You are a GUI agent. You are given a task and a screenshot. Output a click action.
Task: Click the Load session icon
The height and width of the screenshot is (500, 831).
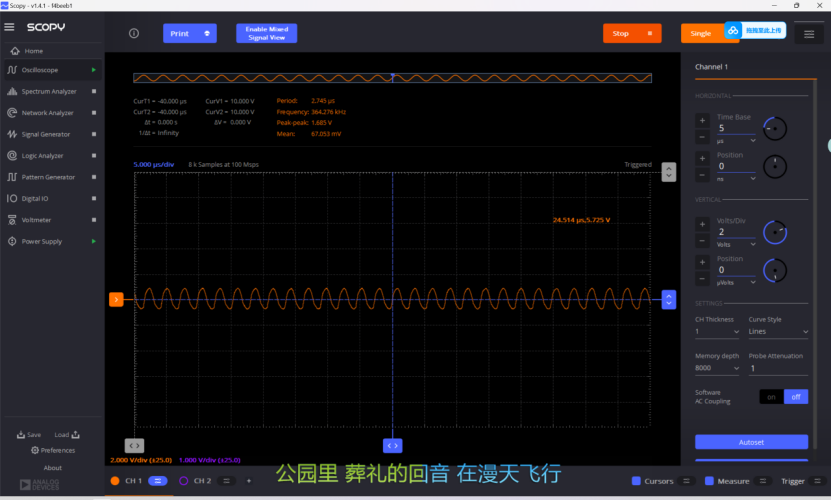click(x=75, y=435)
